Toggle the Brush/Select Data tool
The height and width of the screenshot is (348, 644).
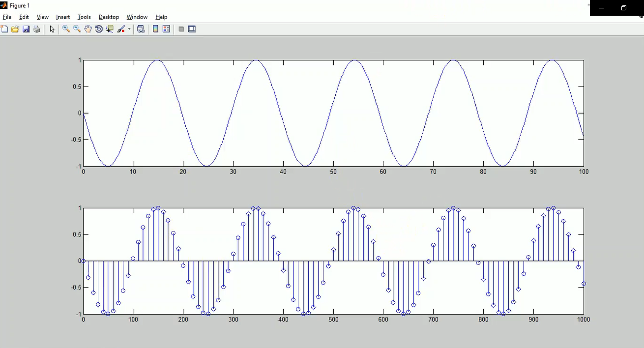pyautogui.click(x=121, y=29)
